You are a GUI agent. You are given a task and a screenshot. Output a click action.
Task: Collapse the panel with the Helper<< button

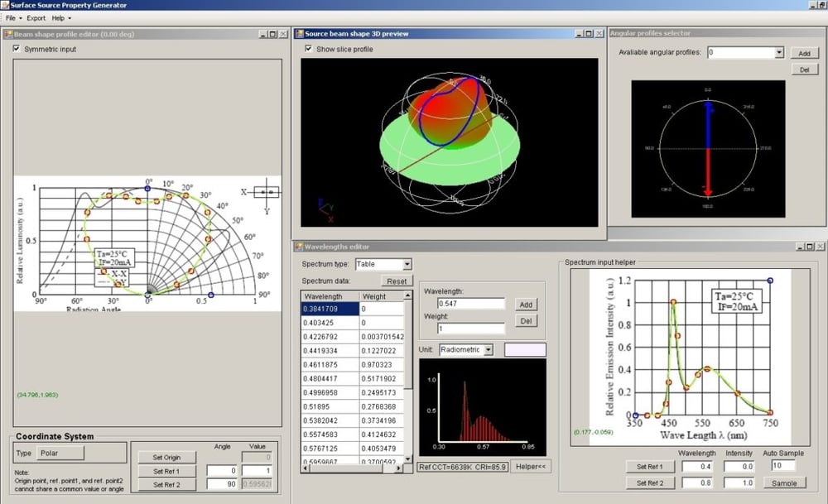click(530, 466)
